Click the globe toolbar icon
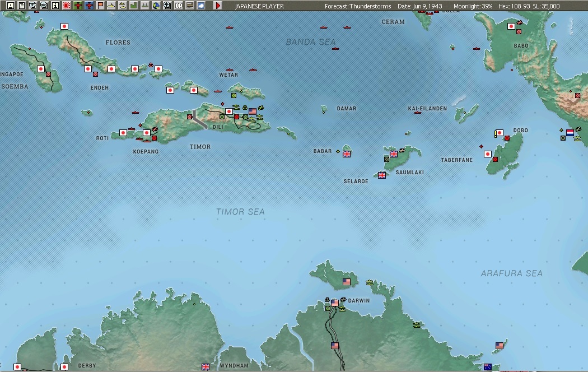 click(x=156, y=5)
